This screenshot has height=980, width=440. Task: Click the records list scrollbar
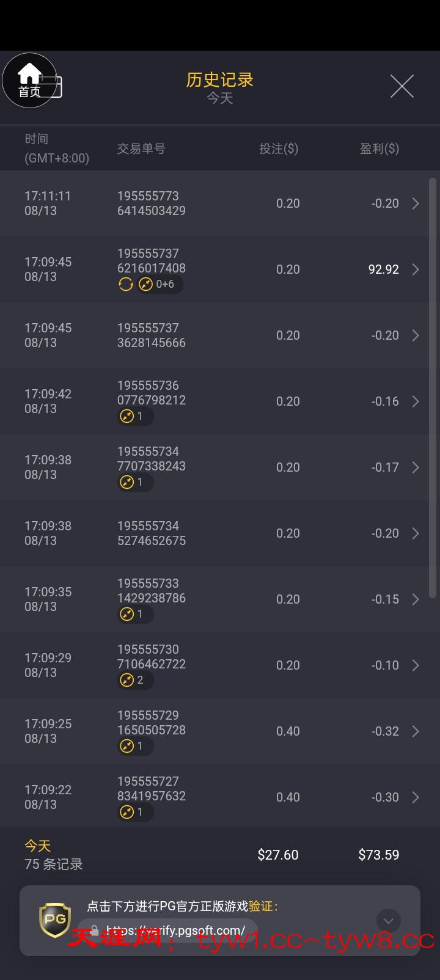click(433, 385)
